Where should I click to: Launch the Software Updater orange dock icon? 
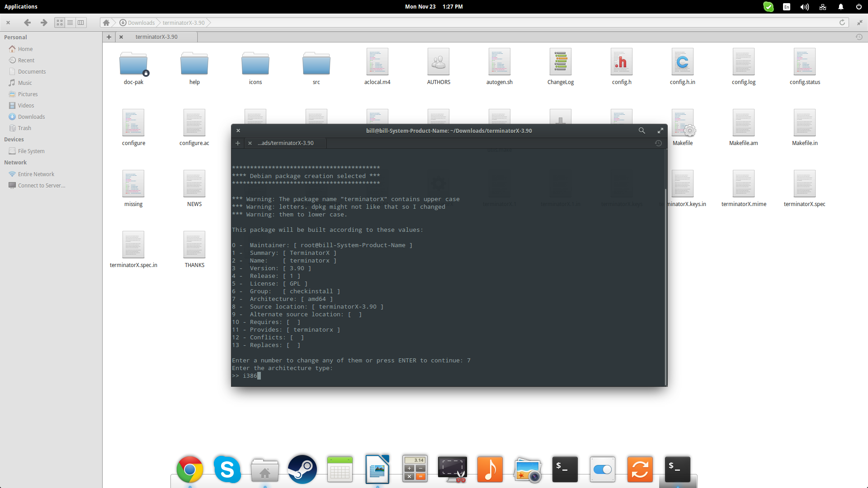click(640, 469)
